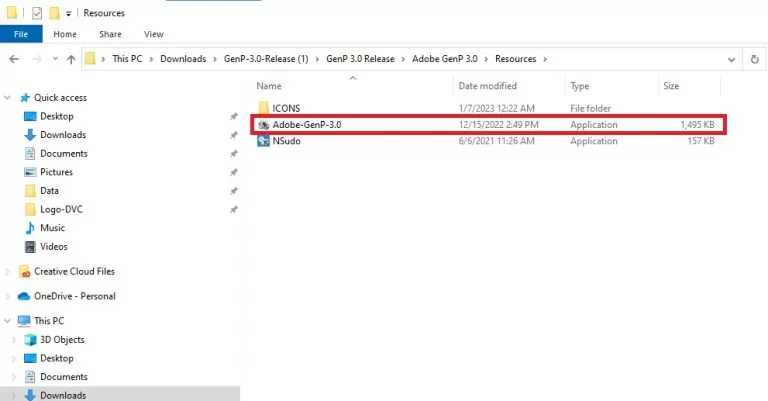Expand the 3D Objects tree node
This screenshot has height=401, width=768.
12,340
